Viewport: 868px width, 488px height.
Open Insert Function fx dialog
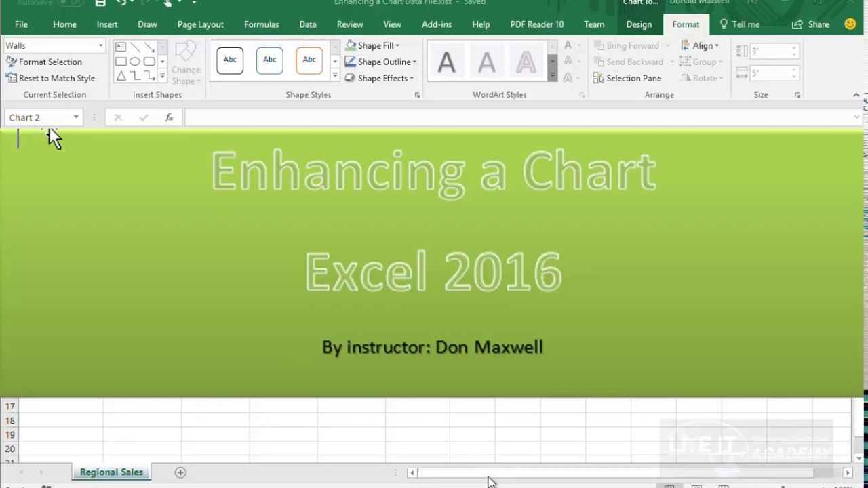(x=170, y=117)
